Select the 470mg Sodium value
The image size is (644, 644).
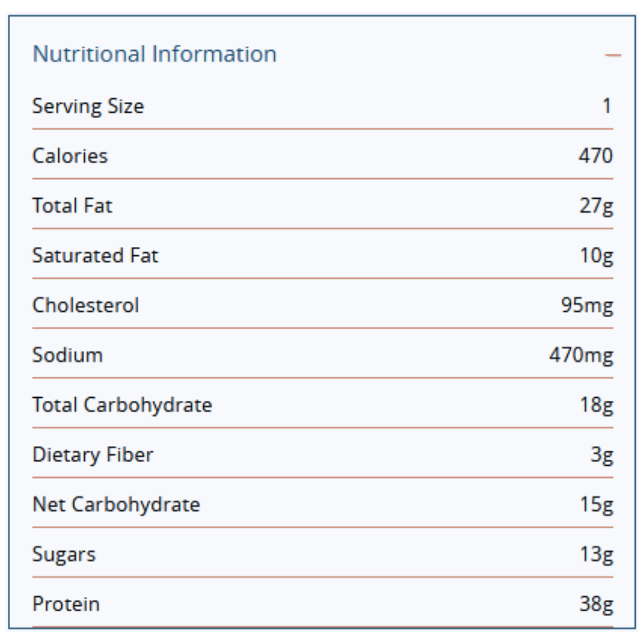pos(581,355)
